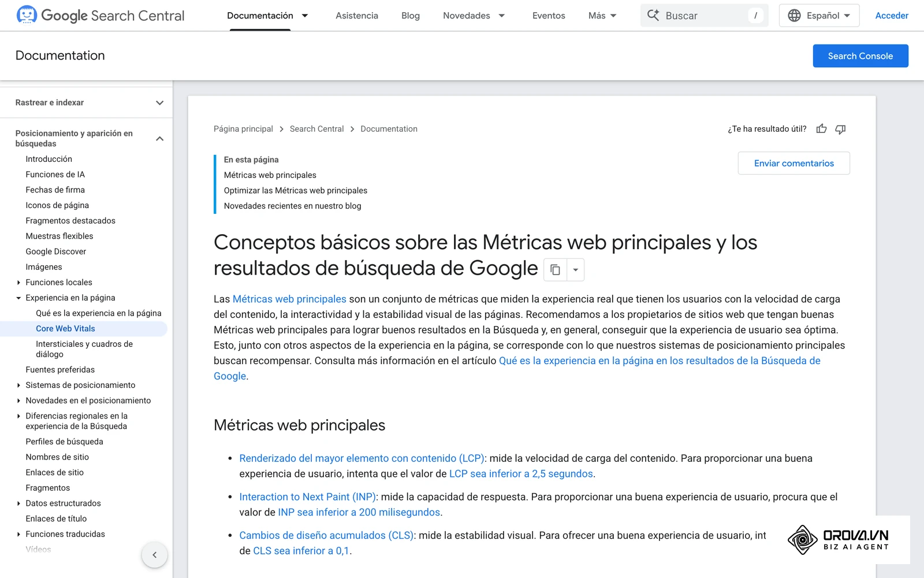Screen dimensions: 924x578
Task: Open Funciones de IA sidebar item
Action: click(x=55, y=175)
